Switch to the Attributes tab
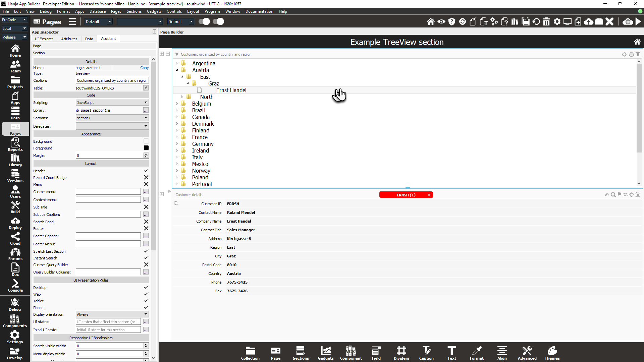644x362 pixels. pyautogui.click(x=69, y=39)
